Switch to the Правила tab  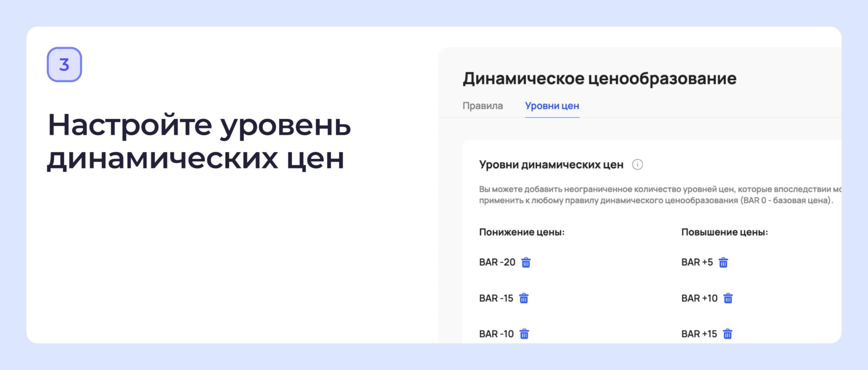pos(482,106)
